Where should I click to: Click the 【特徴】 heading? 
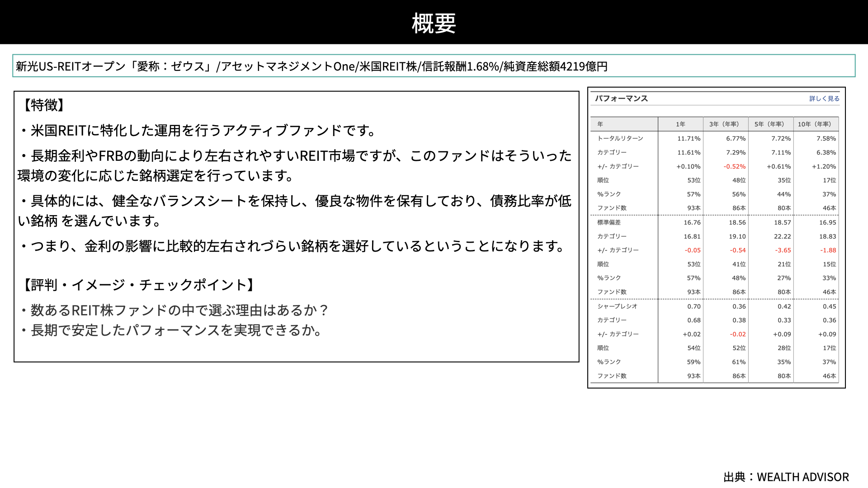pos(44,105)
